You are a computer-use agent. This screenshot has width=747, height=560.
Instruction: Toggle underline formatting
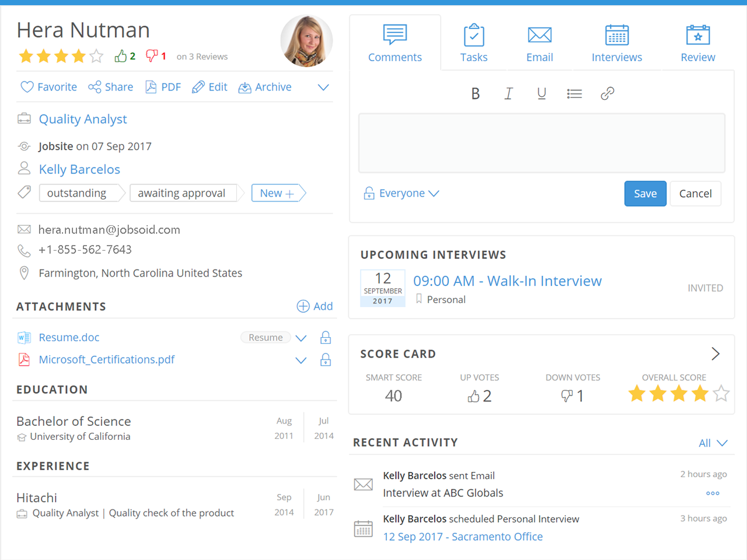[x=542, y=93]
